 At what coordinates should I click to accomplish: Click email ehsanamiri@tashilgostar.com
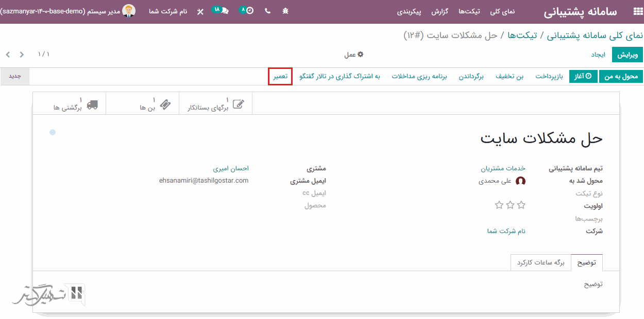point(204,181)
